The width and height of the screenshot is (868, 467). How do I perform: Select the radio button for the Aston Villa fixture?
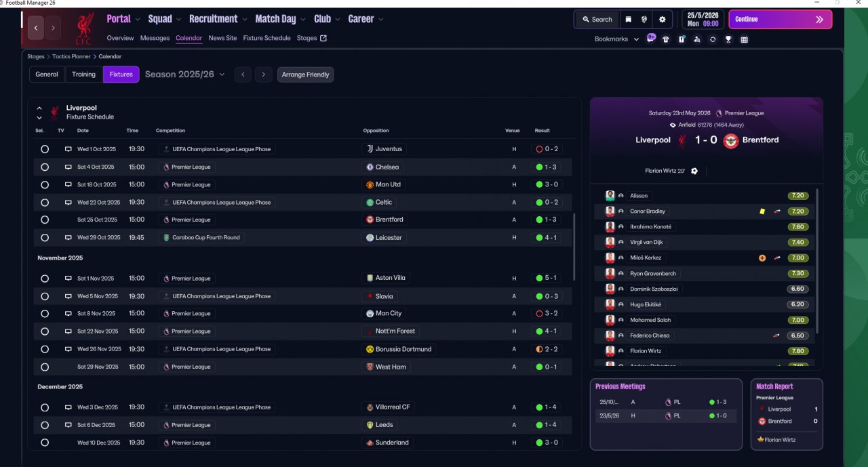coord(45,279)
